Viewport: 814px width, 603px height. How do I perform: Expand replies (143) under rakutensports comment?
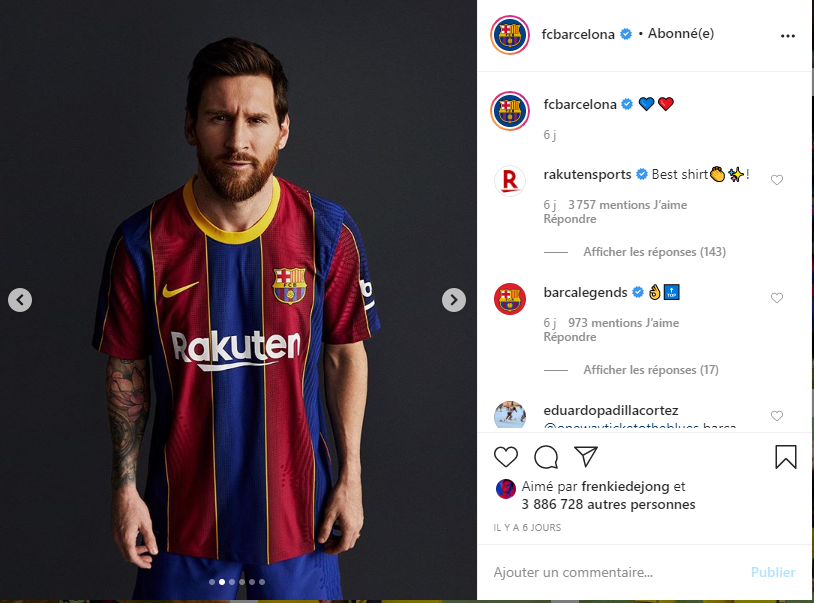tap(654, 252)
